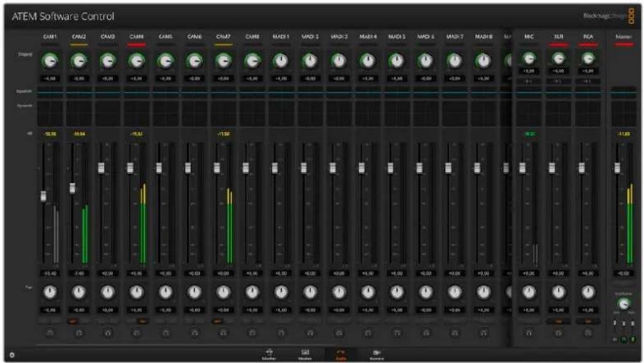Click the CAM1 input gain knob

coord(50,61)
